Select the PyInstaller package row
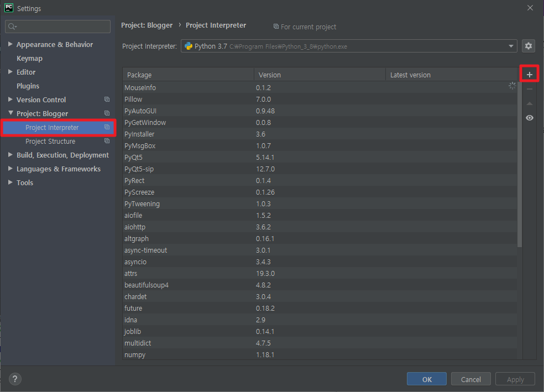The image size is (544, 392). [320, 134]
